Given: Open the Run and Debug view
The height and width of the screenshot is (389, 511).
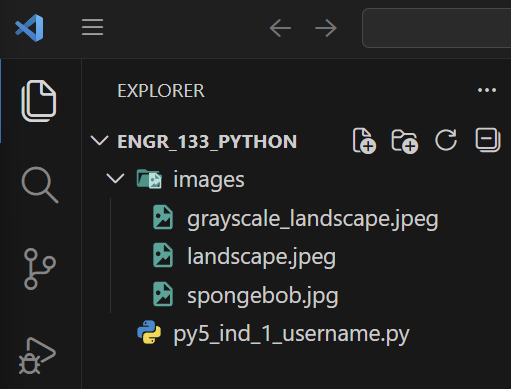Looking at the screenshot, I should pos(37,356).
